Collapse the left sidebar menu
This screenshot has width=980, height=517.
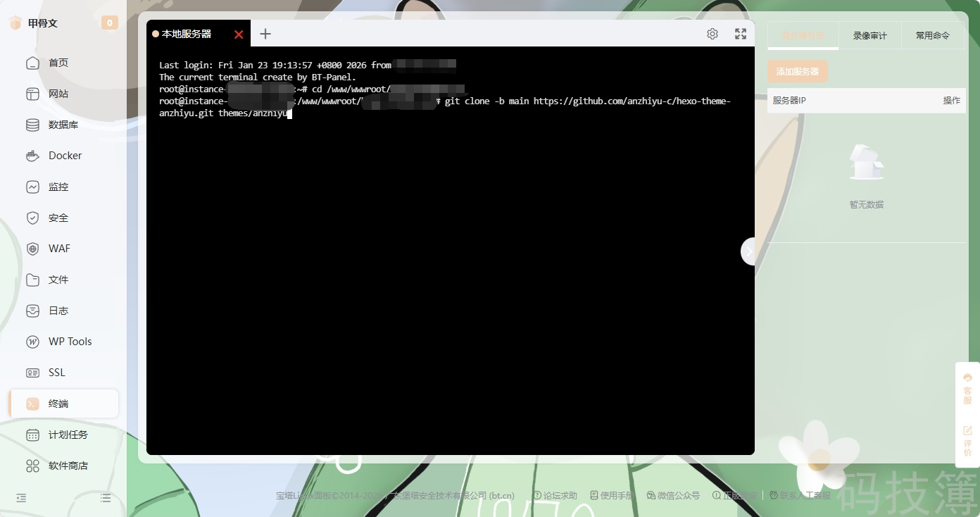coord(21,498)
